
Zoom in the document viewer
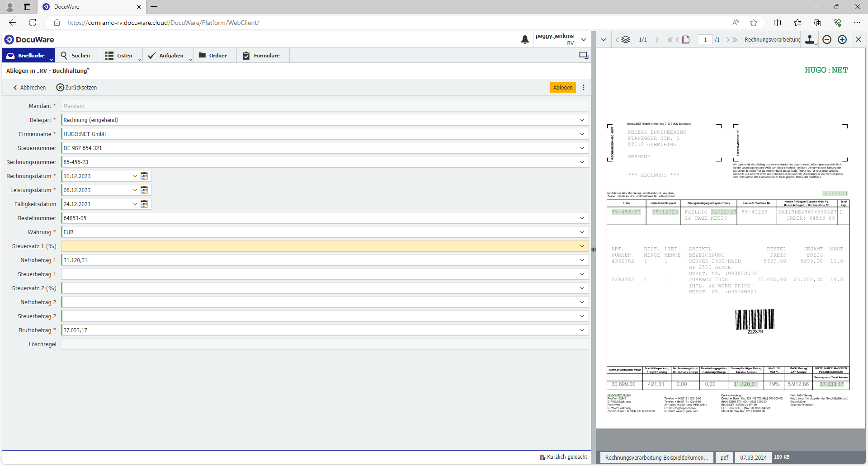[x=842, y=39]
